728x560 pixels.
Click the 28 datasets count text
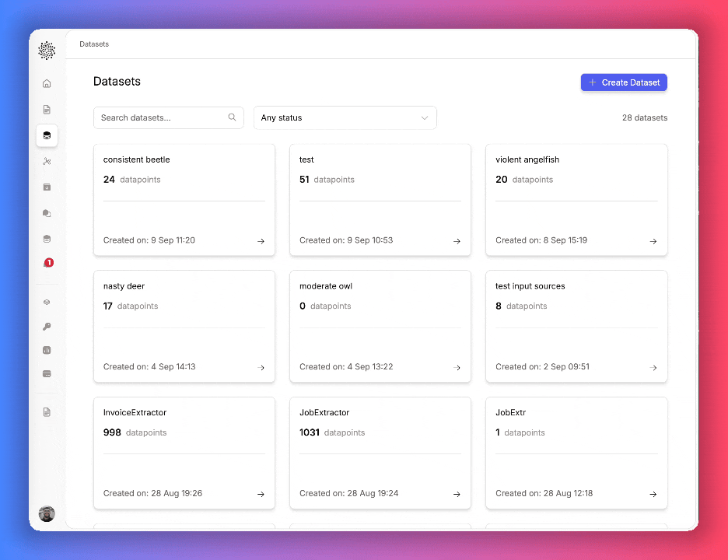coord(645,118)
